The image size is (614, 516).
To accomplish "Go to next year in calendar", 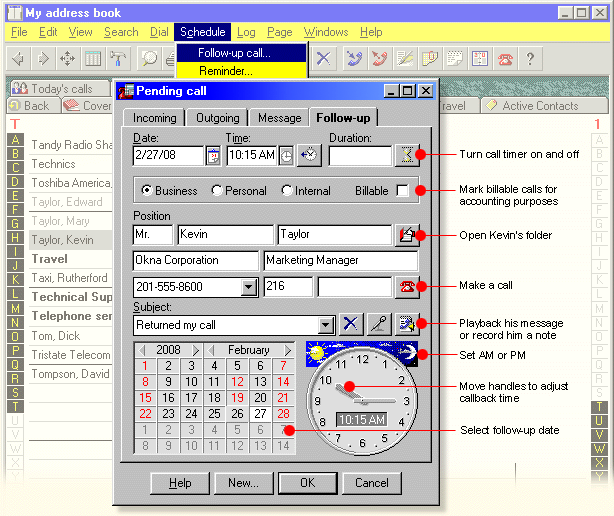I will tap(196, 349).
